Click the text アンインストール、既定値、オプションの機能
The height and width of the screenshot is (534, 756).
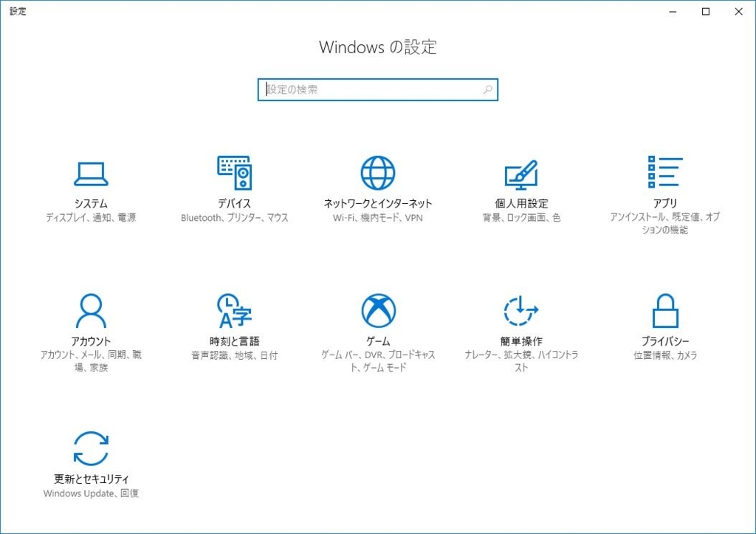point(665,223)
